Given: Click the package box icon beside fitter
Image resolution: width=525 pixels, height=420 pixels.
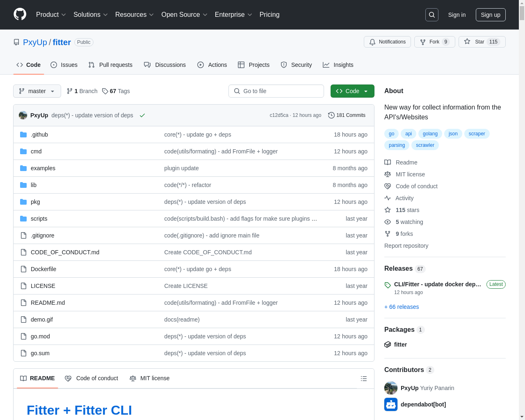Looking at the screenshot, I should click(388, 345).
